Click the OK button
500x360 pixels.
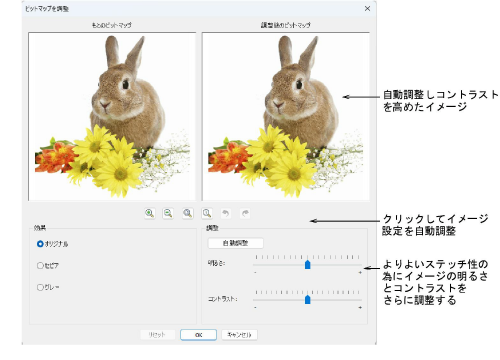click(198, 335)
